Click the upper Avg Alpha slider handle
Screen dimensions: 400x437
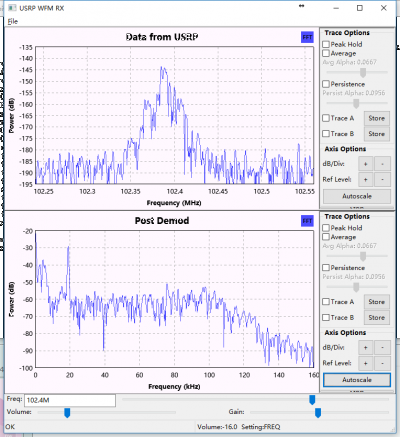pos(363,72)
